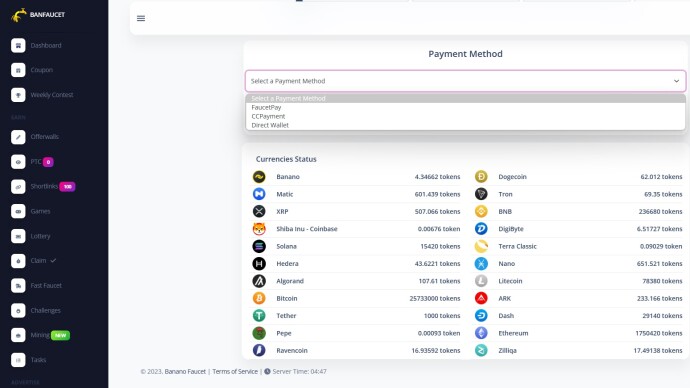
Task: Click the Coupon sidebar icon
Action: (x=18, y=70)
